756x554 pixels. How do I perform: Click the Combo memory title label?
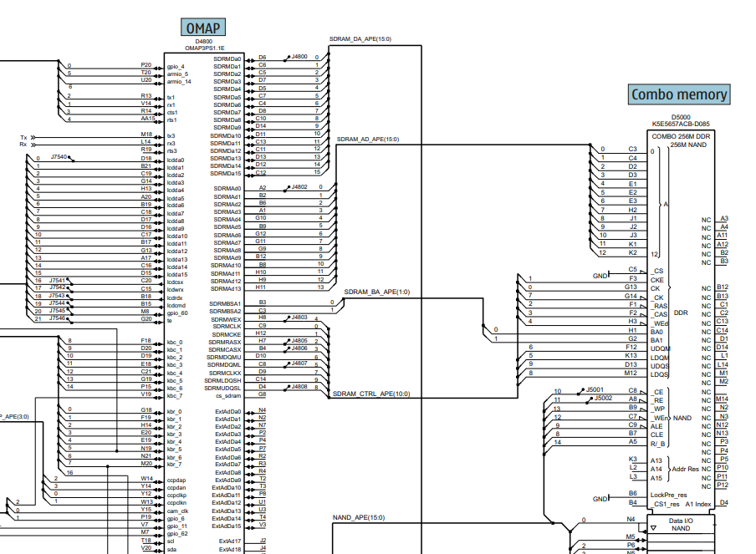(679, 94)
